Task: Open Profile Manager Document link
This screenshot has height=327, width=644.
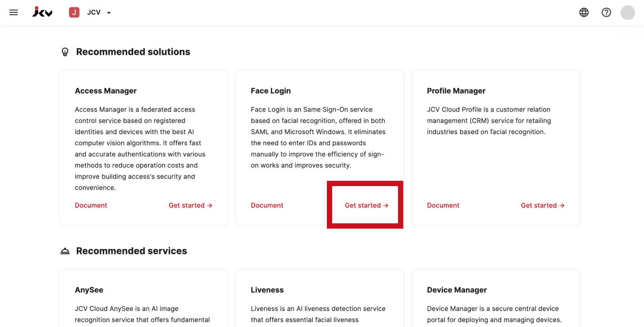Action: [443, 205]
